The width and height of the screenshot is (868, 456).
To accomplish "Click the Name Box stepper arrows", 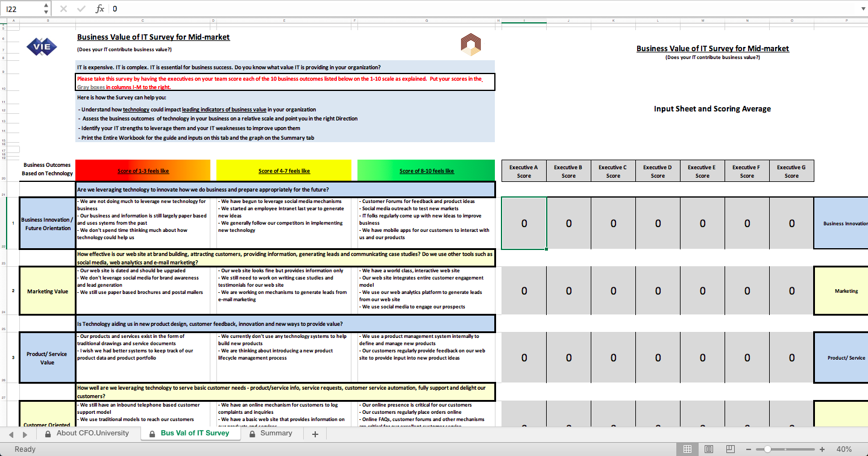I will [46, 9].
